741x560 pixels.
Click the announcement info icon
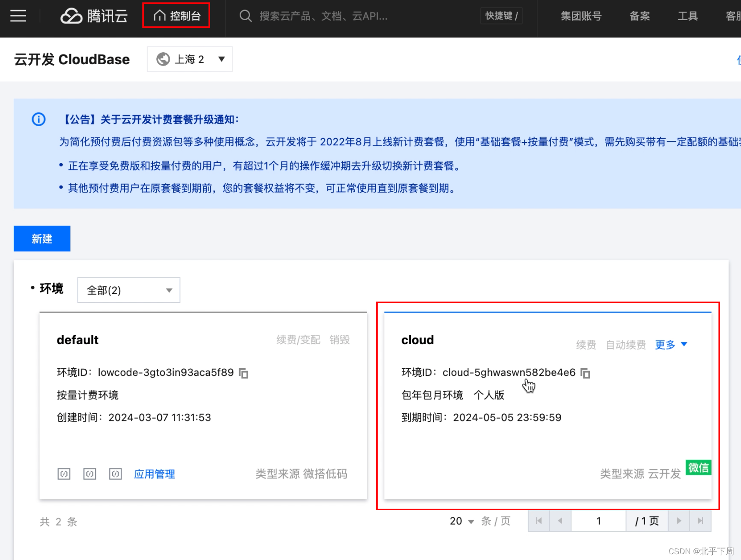tap(38, 119)
